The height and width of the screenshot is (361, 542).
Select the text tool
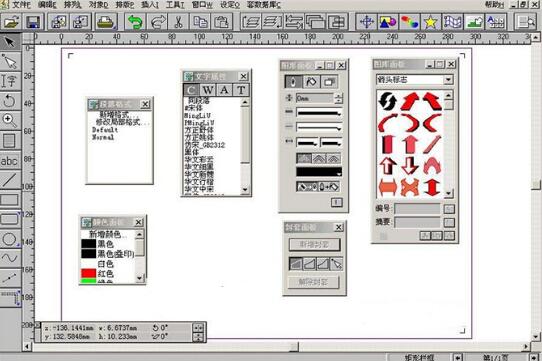point(10,81)
